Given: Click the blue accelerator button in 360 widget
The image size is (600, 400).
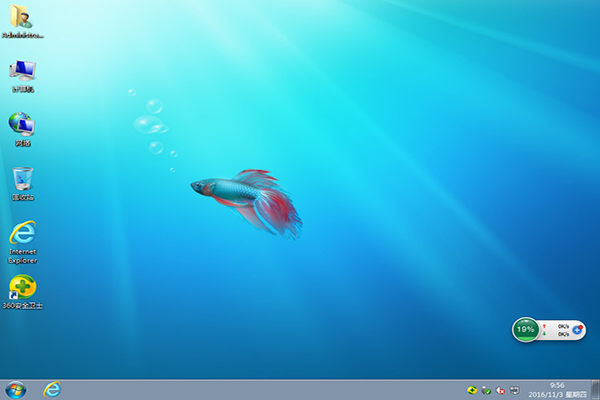Looking at the screenshot, I should pos(577,330).
